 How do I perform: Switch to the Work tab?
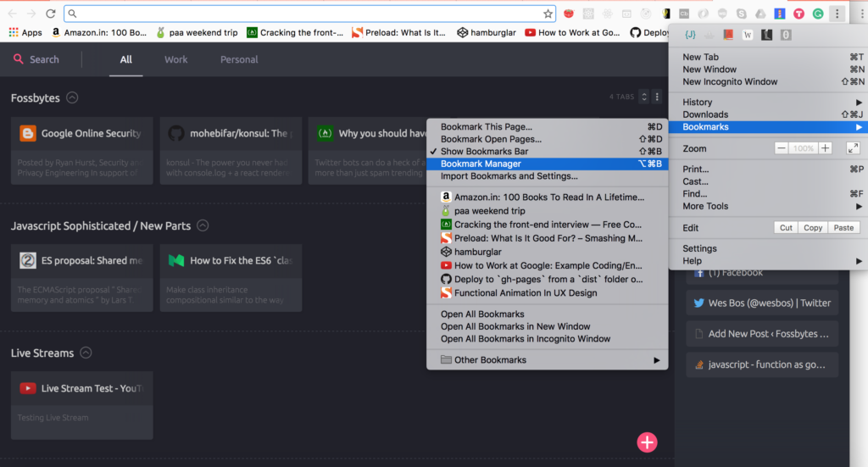176,59
